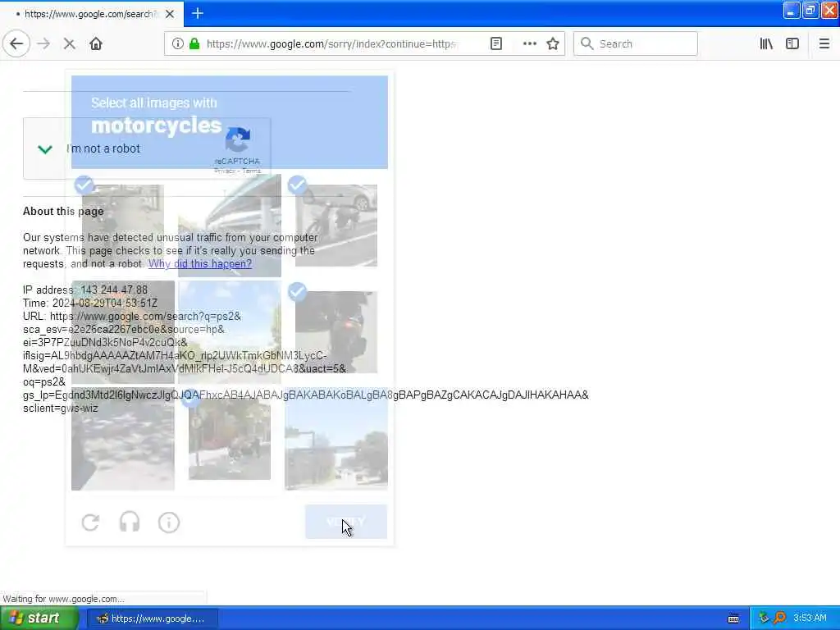Click the 3:53 AM taskbar clock
This screenshot has width=840, height=630.
tap(810, 619)
